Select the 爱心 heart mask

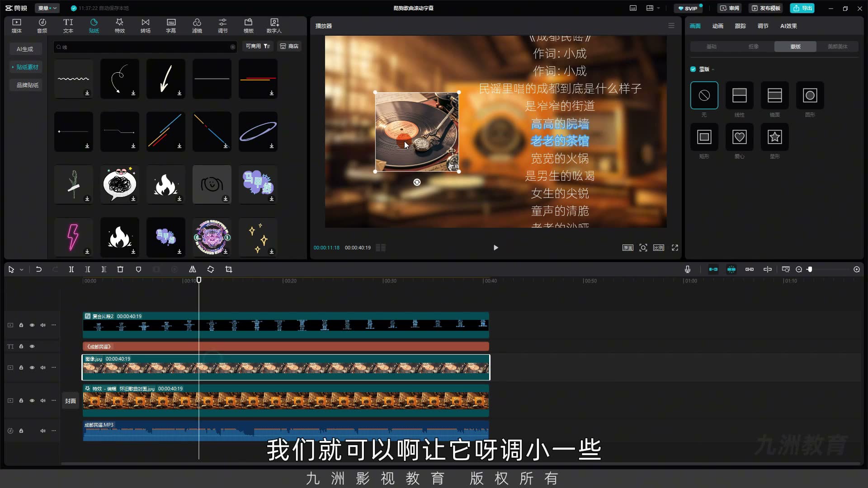[x=740, y=137]
